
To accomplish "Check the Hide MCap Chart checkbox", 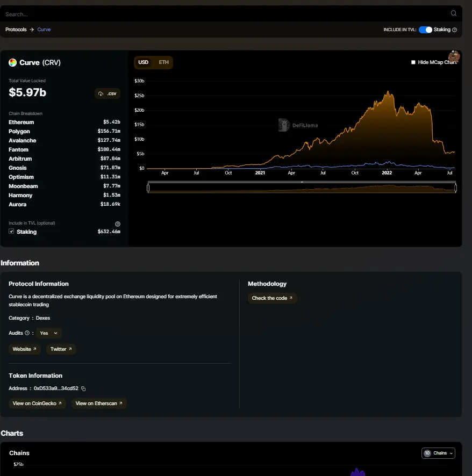I will (x=413, y=62).
